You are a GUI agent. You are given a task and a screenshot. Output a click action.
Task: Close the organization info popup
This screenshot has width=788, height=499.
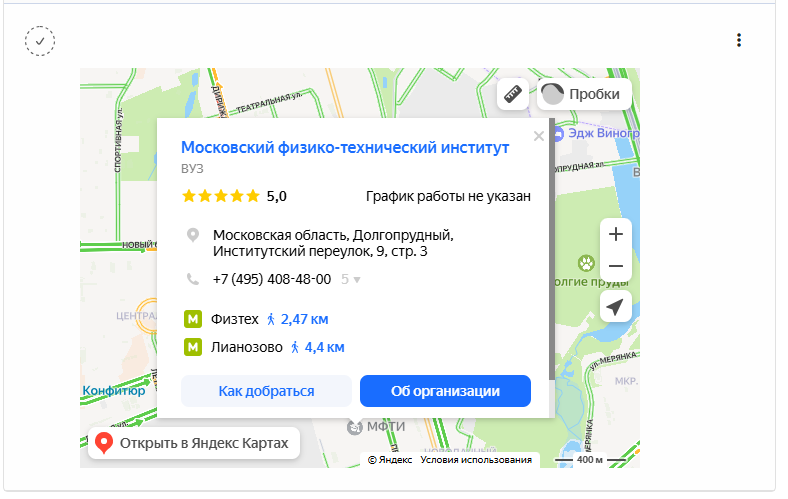pyautogui.click(x=539, y=136)
